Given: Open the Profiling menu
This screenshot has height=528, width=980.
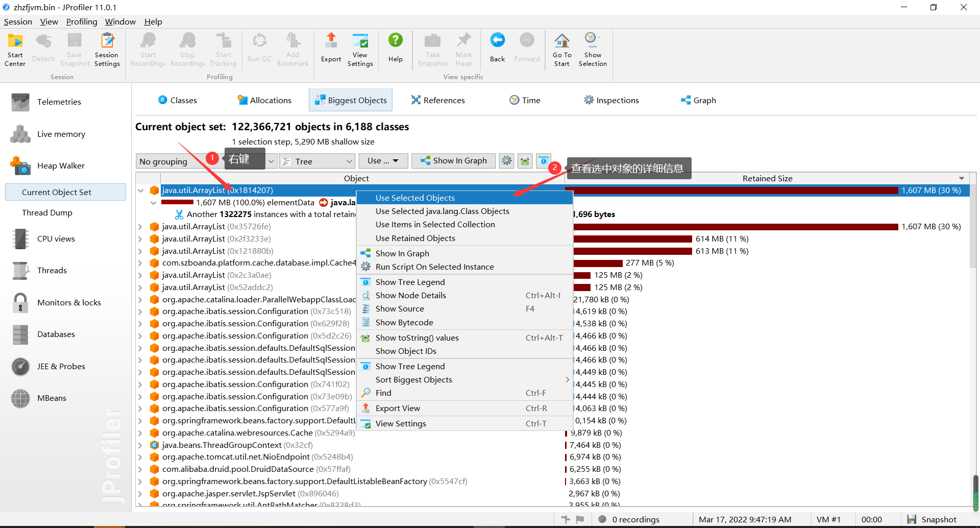Looking at the screenshot, I should 82,21.
